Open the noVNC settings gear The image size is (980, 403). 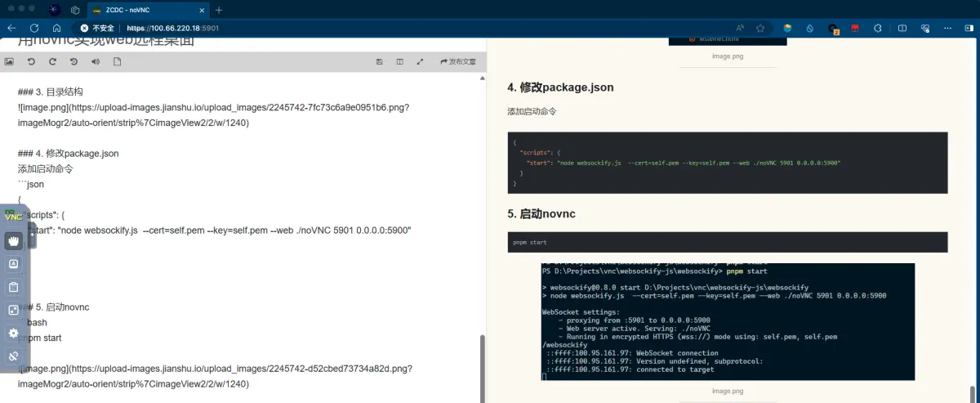click(x=13, y=333)
